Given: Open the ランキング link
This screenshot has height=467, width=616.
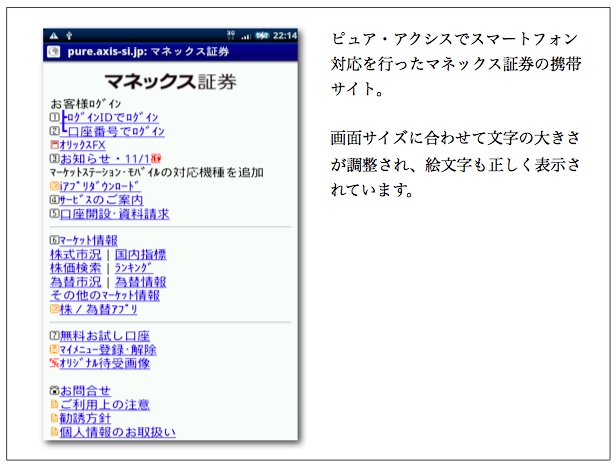Looking at the screenshot, I should (134, 268).
